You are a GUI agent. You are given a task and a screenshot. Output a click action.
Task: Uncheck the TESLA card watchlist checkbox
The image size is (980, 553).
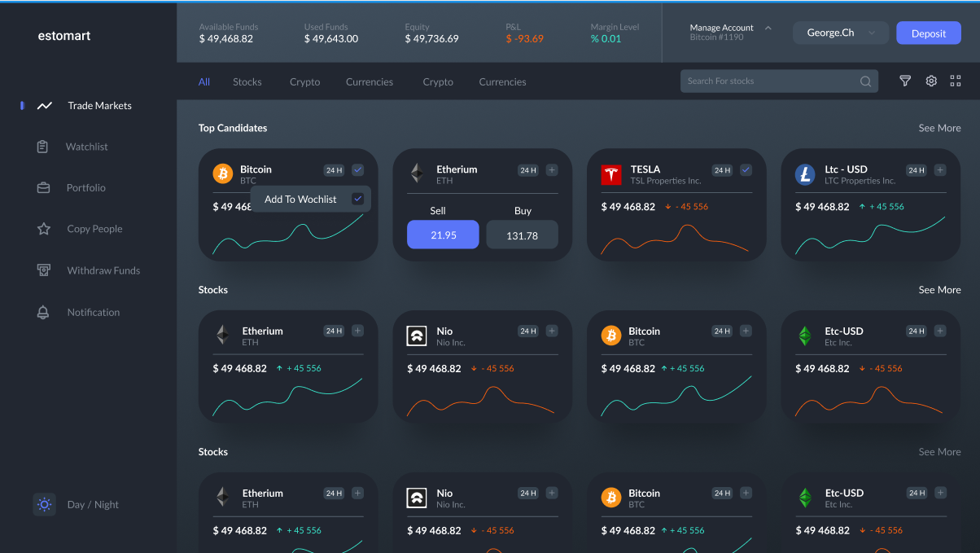(746, 170)
